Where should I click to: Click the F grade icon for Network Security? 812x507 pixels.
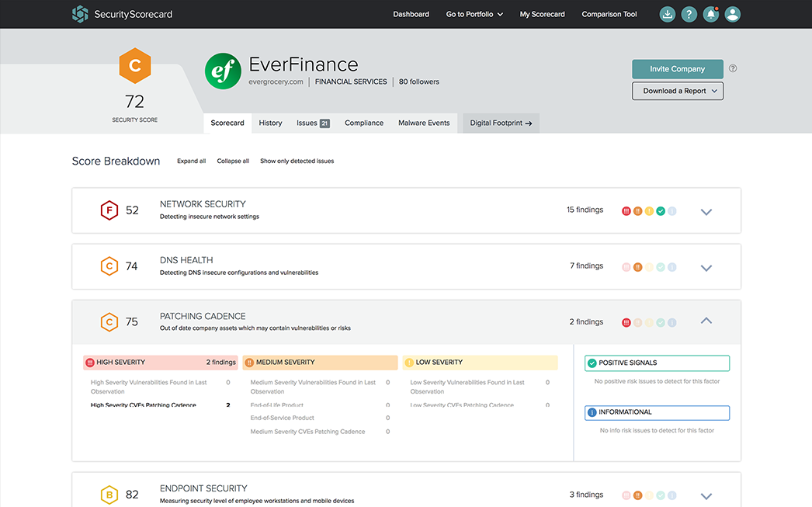pos(109,210)
